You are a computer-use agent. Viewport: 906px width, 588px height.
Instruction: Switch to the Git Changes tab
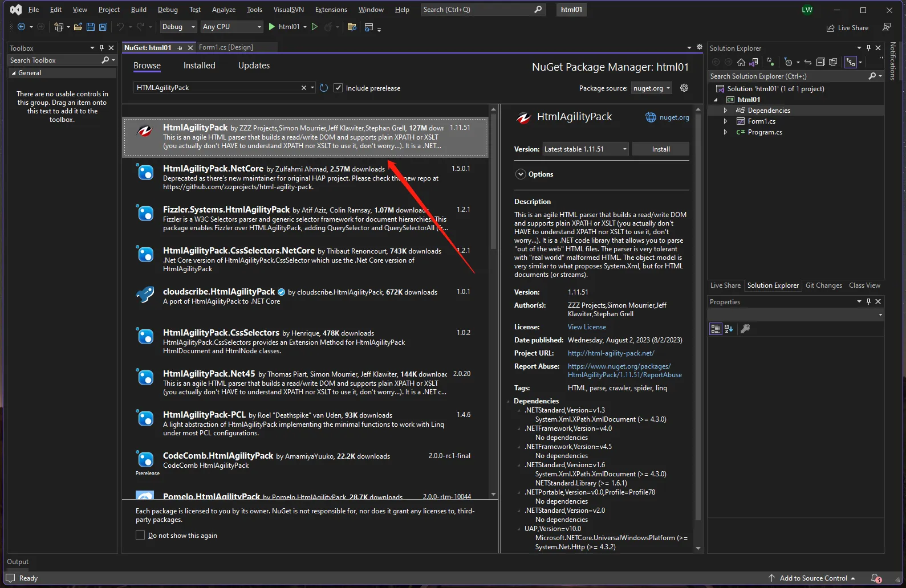tap(823, 285)
